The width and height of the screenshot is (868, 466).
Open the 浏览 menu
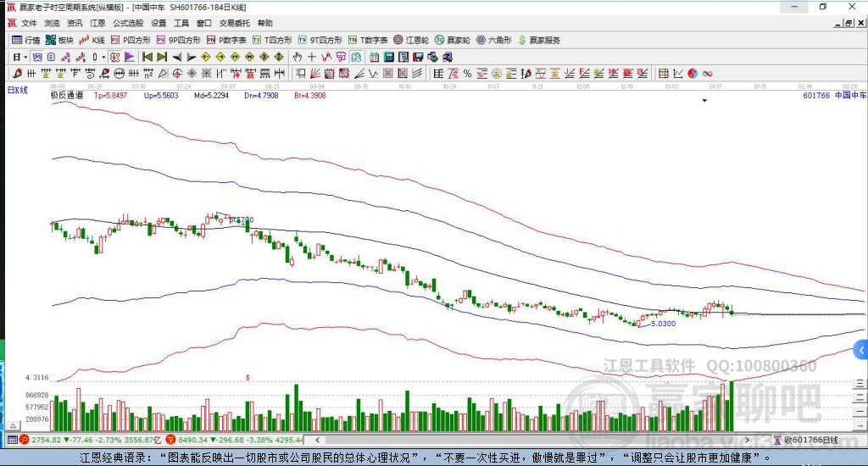pyautogui.click(x=52, y=23)
